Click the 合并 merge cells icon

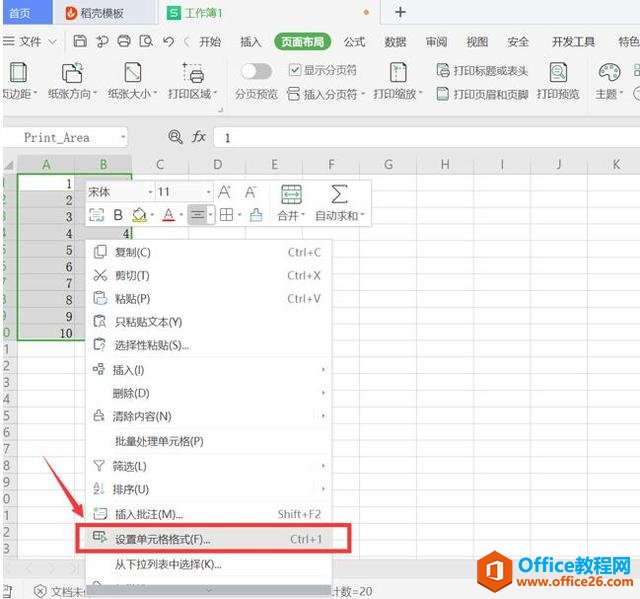coord(291,194)
